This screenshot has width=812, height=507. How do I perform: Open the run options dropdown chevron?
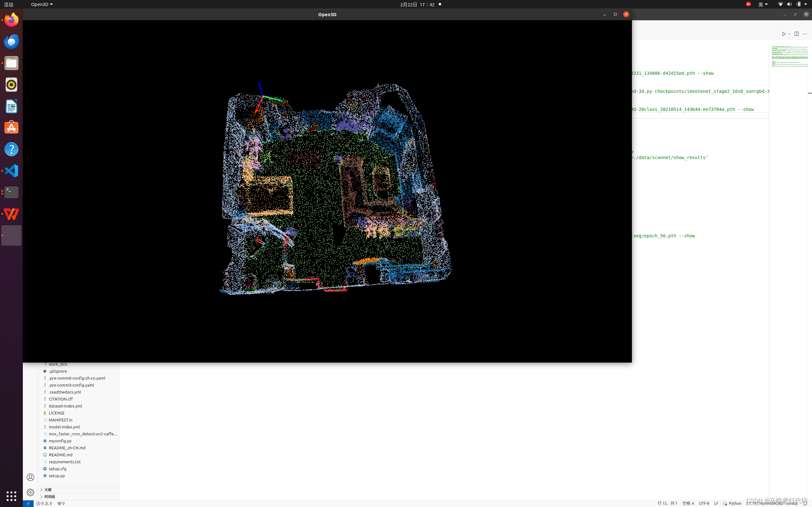[x=789, y=34]
